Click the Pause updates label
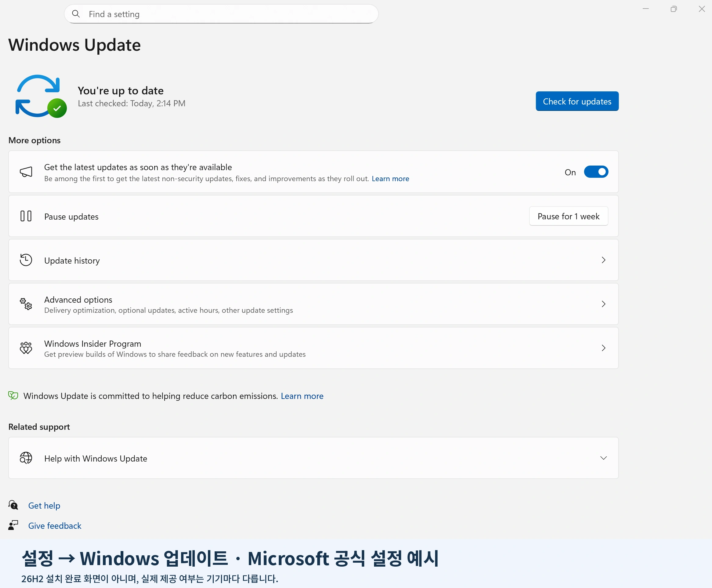The width and height of the screenshot is (712, 588). pos(71,217)
